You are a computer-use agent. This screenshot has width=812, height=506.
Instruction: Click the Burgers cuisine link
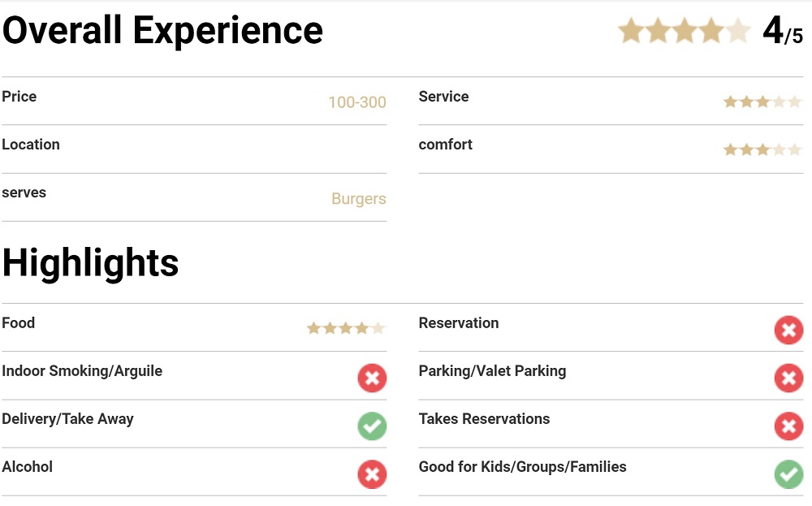[x=358, y=199]
